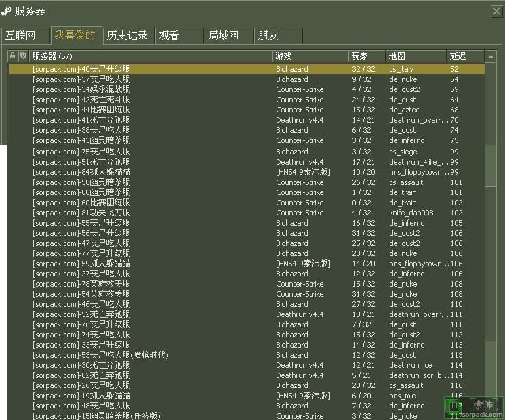Switch to the 互联网 tab

point(25,35)
